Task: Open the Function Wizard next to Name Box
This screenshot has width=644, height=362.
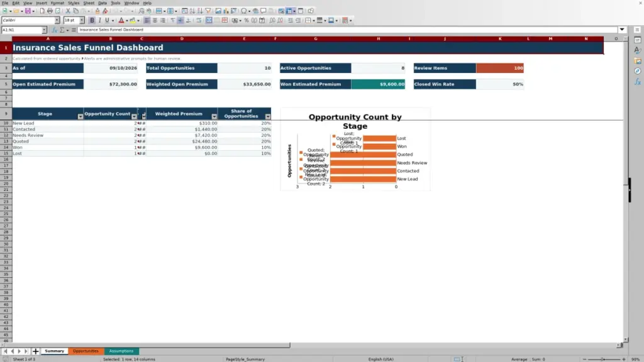Action: [x=54, y=30]
